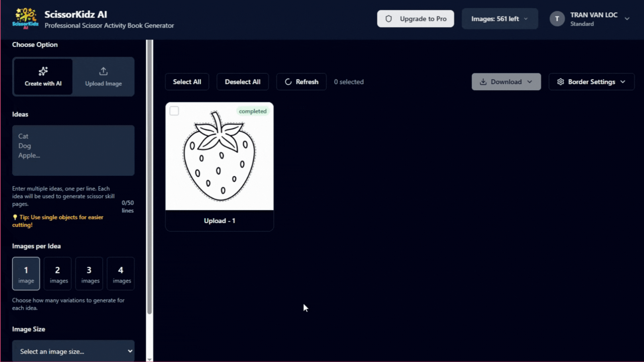Select the 2 images per idea option
The width and height of the screenshot is (644, 362).
[x=58, y=274]
